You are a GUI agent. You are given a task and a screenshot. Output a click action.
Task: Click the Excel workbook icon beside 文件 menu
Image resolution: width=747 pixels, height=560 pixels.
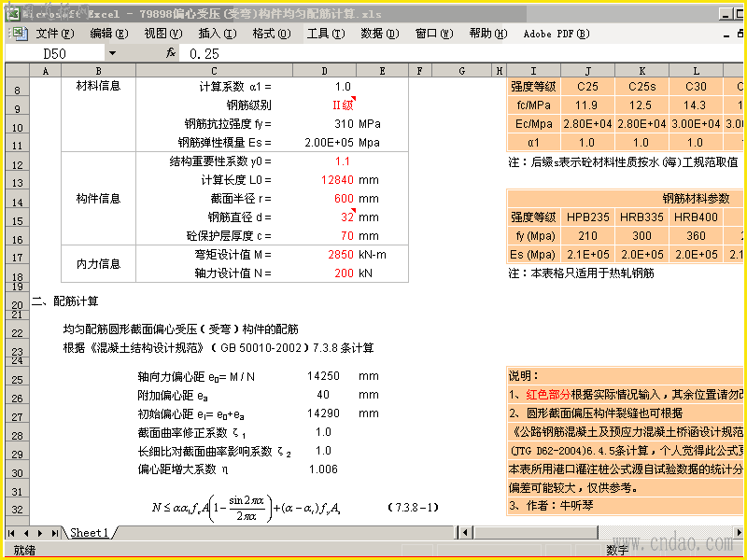coord(18,34)
